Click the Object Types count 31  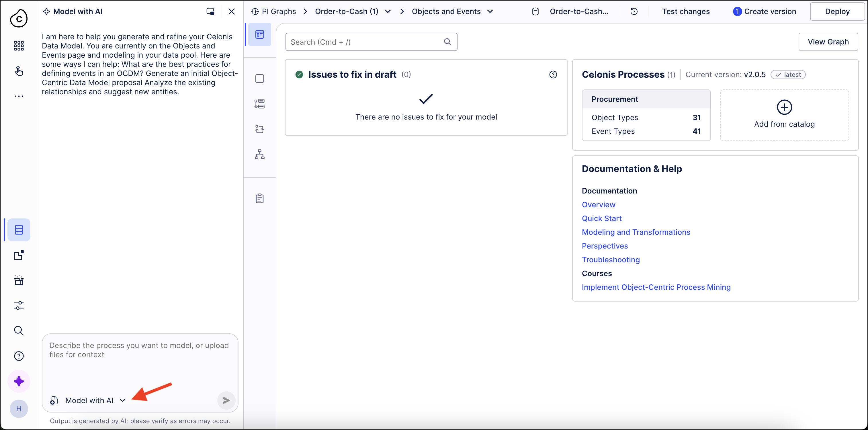point(697,117)
